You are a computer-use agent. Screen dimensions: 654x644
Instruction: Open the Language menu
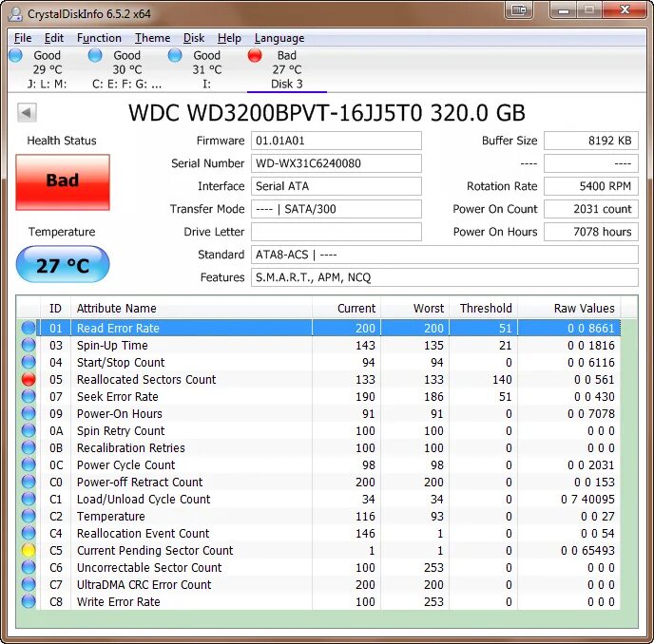point(279,38)
